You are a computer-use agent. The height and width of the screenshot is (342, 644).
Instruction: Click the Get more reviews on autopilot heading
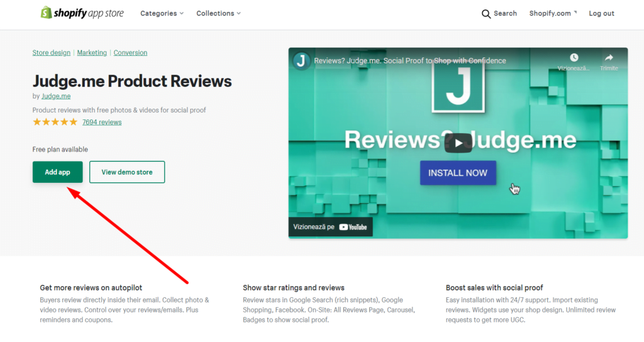(91, 288)
